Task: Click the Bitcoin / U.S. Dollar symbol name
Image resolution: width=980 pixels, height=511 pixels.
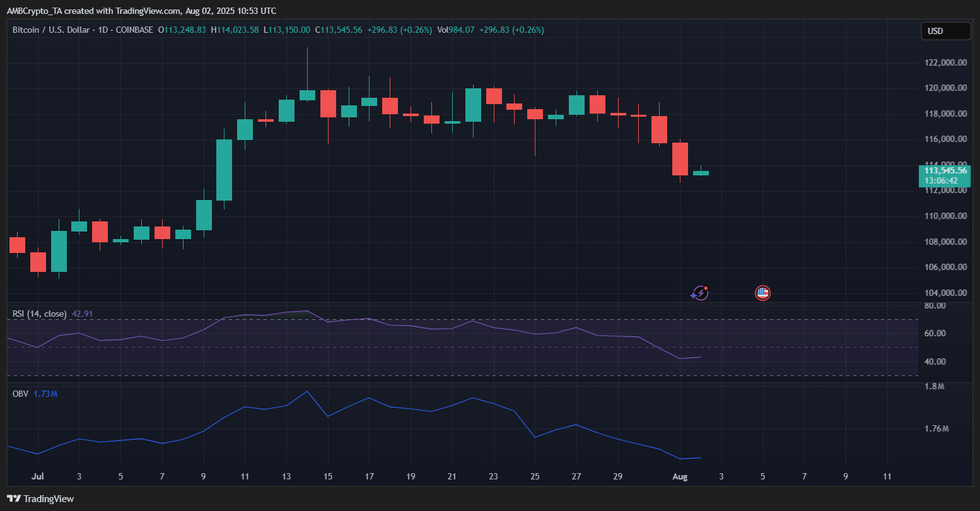Action: click(53, 30)
